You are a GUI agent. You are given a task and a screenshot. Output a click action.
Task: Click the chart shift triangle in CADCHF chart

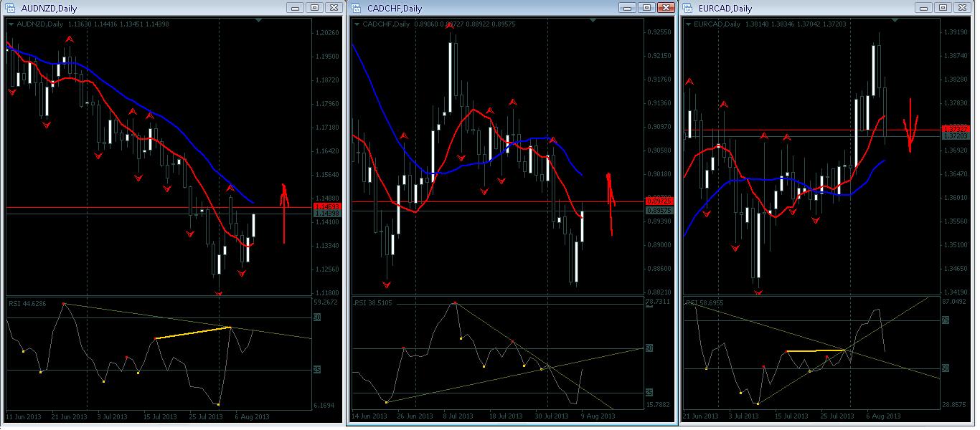coord(592,21)
